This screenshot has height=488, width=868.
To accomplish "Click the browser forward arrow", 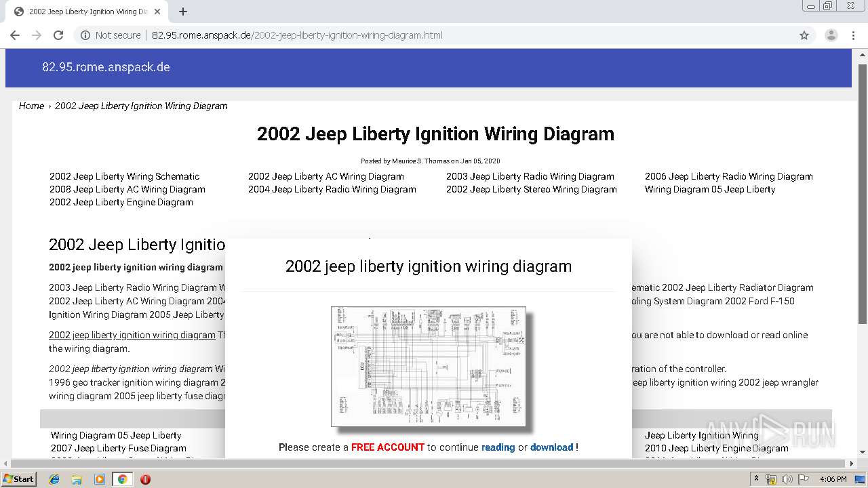I will point(37,35).
